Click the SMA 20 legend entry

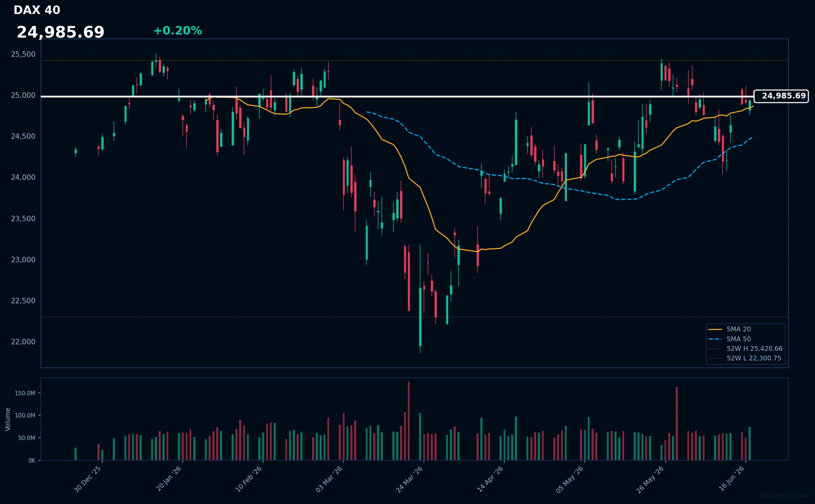point(729,329)
